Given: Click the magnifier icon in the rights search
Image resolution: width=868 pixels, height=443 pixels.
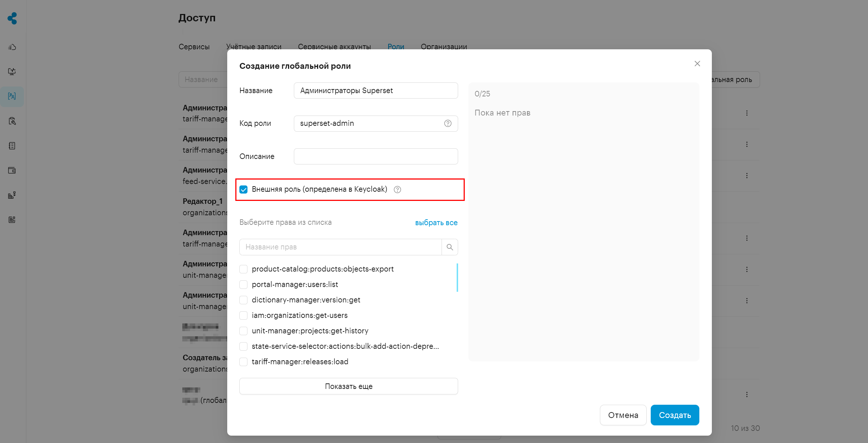Looking at the screenshot, I should [450, 247].
